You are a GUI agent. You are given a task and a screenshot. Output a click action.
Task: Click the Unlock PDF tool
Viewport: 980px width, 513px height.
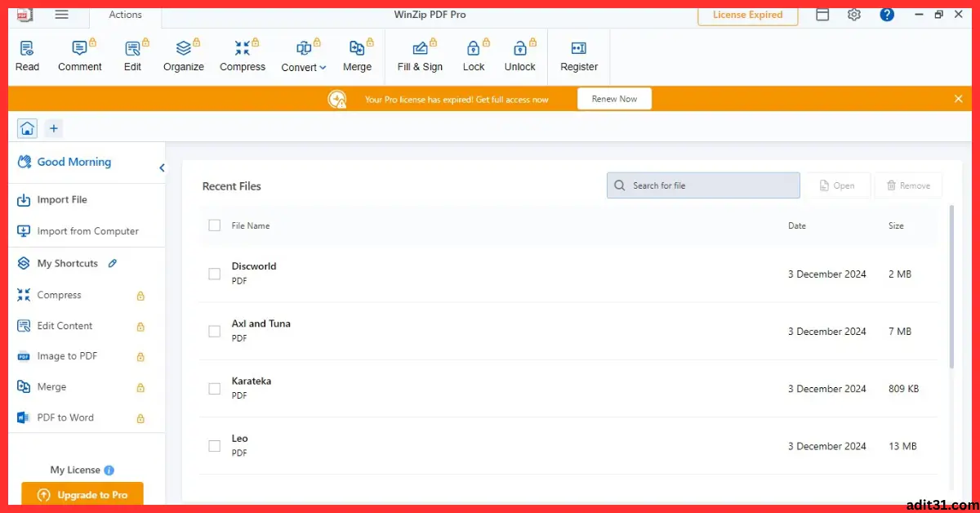click(x=519, y=56)
